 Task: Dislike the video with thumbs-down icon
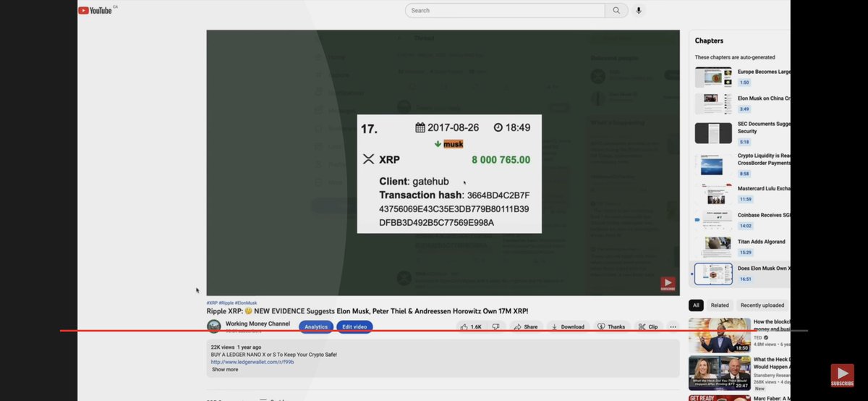(495, 326)
